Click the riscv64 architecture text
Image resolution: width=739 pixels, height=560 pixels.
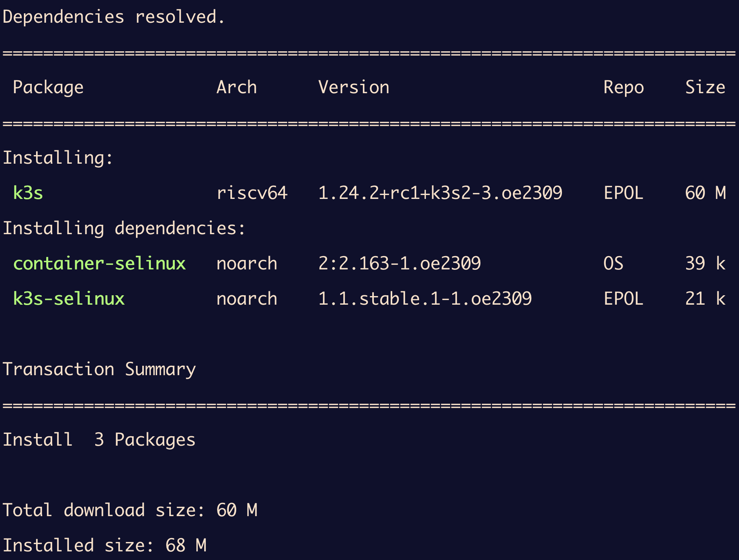252,193
